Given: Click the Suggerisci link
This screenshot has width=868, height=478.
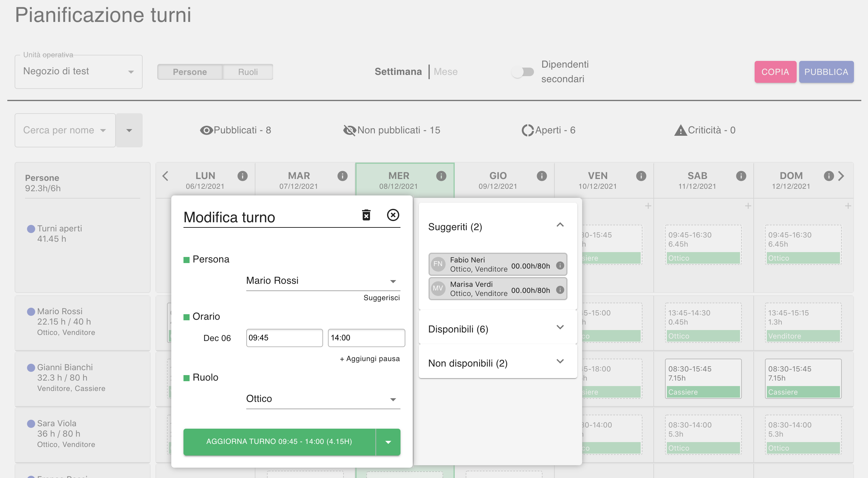Looking at the screenshot, I should pyautogui.click(x=382, y=297).
